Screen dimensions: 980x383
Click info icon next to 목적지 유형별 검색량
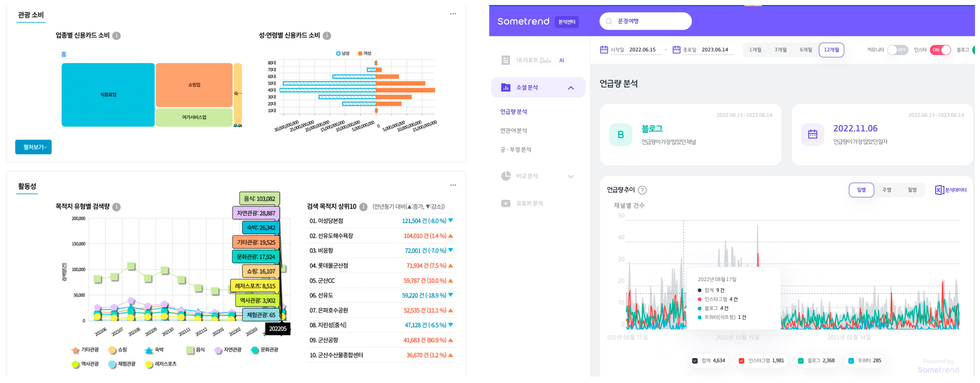pos(116,207)
